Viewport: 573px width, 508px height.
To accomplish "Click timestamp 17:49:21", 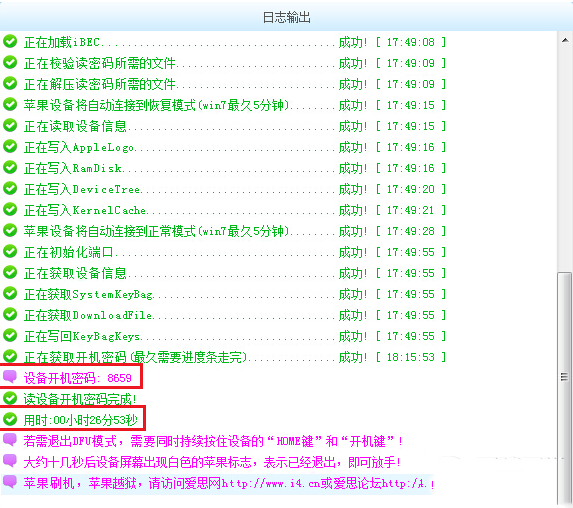I will [411, 210].
